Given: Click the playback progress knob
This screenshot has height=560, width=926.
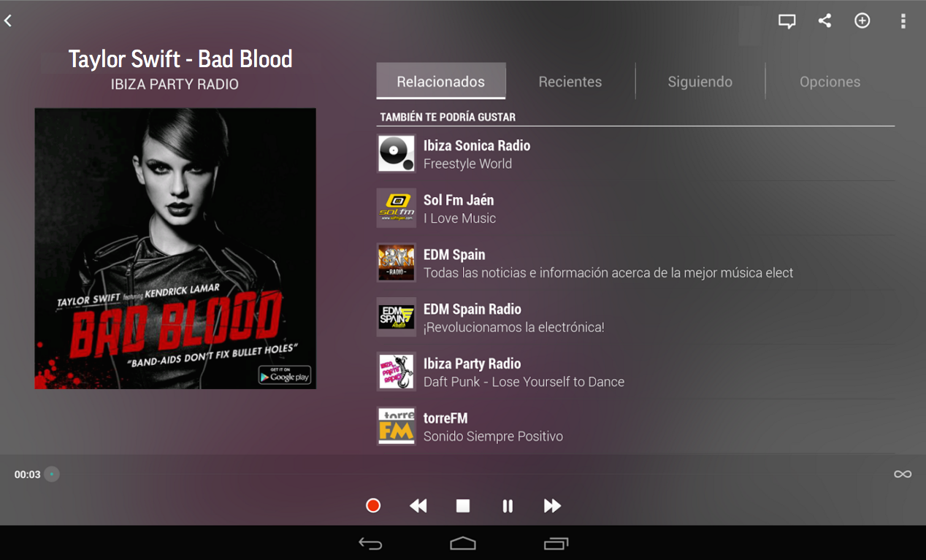Looking at the screenshot, I should 51,475.
